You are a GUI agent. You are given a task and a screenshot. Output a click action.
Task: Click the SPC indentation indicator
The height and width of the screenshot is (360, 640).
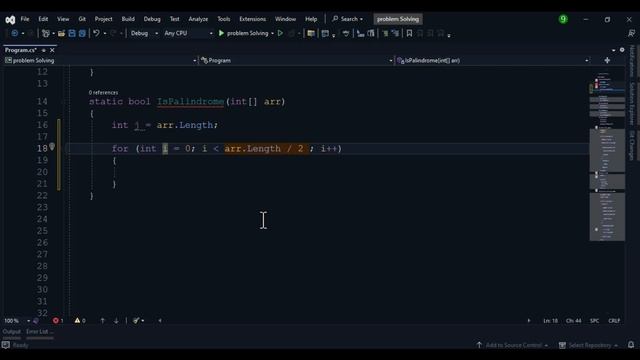pos(594,321)
